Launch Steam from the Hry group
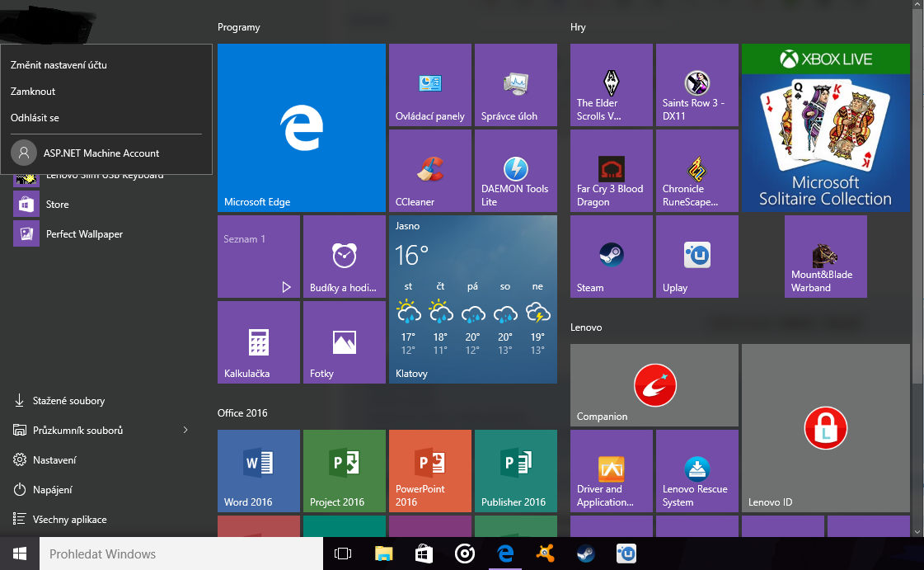The image size is (924, 570). pyautogui.click(x=611, y=257)
